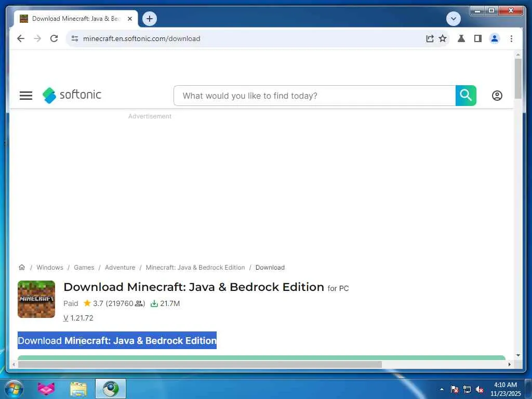
Task: Open File Explorer from the taskbar
Action: [x=78, y=389]
